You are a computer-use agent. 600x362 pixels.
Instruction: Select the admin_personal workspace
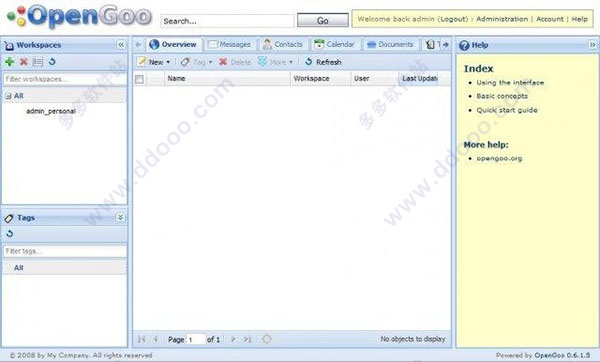(51, 111)
